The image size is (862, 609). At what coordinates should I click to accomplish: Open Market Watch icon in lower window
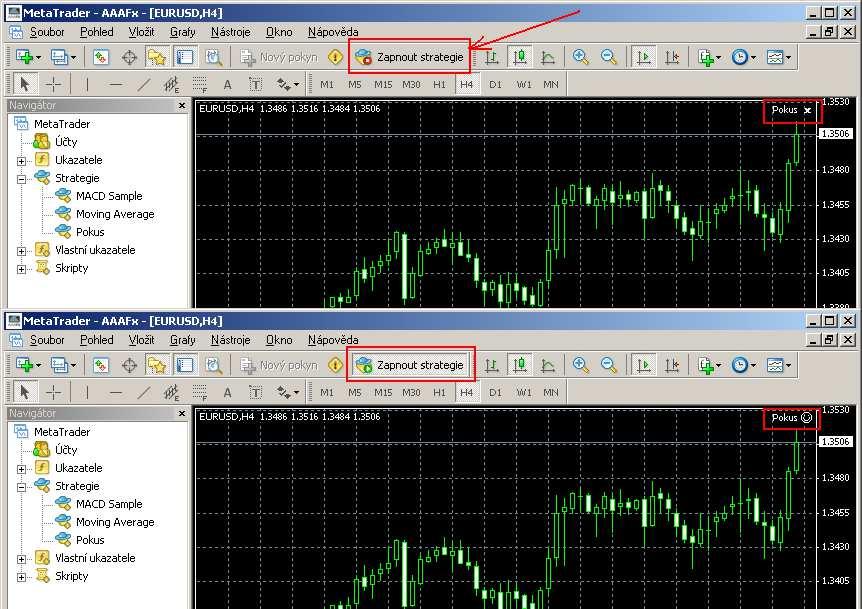(101, 365)
